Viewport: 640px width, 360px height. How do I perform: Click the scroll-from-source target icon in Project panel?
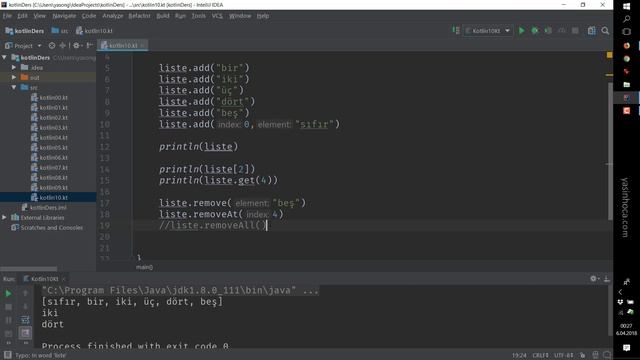(52, 46)
